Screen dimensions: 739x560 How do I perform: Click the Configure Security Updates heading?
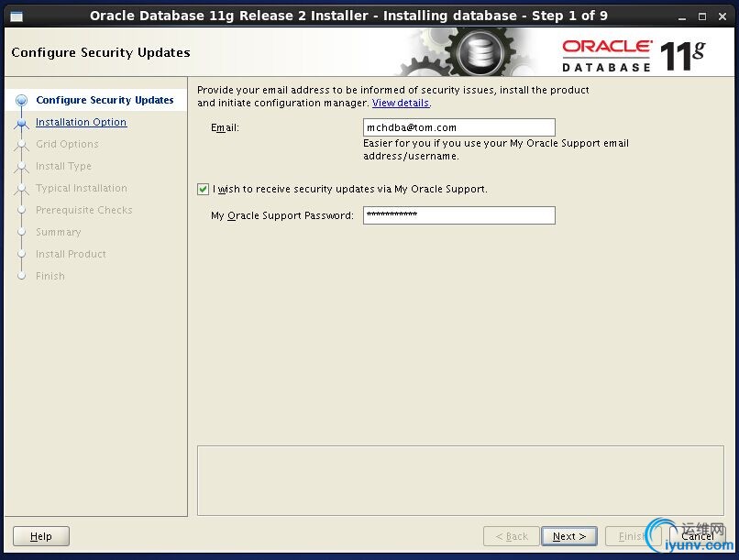101,52
